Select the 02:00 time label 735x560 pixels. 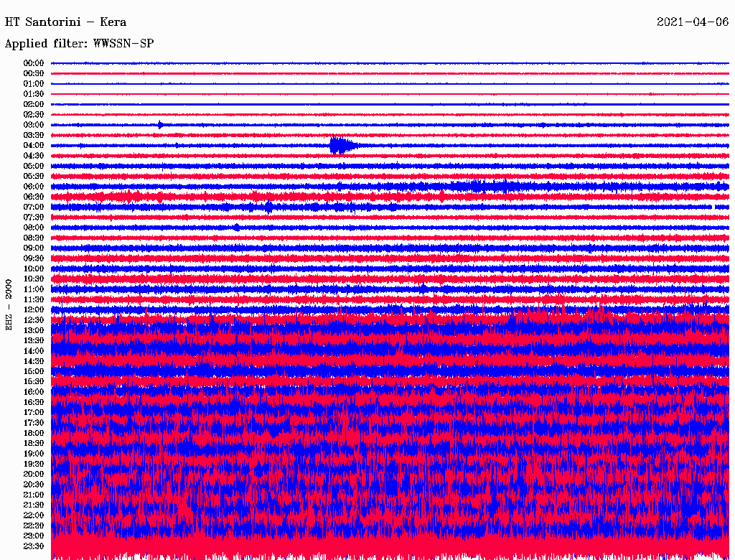pyautogui.click(x=34, y=105)
